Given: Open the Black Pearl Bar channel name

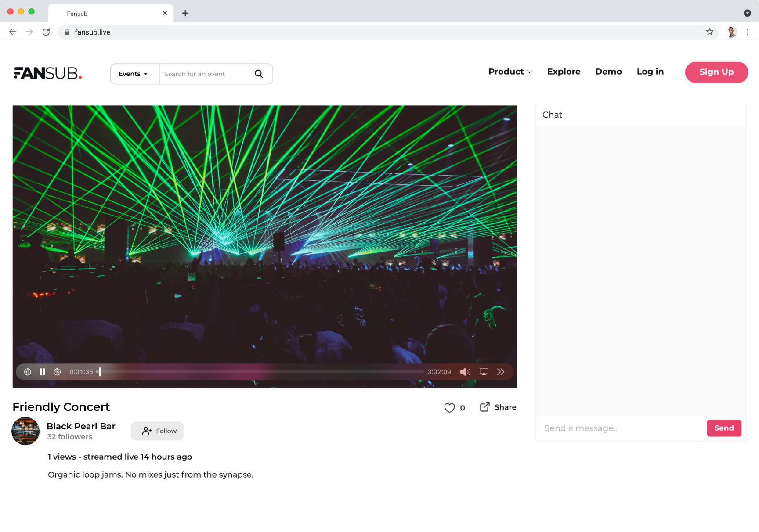Looking at the screenshot, I should (x=81, y=426).
